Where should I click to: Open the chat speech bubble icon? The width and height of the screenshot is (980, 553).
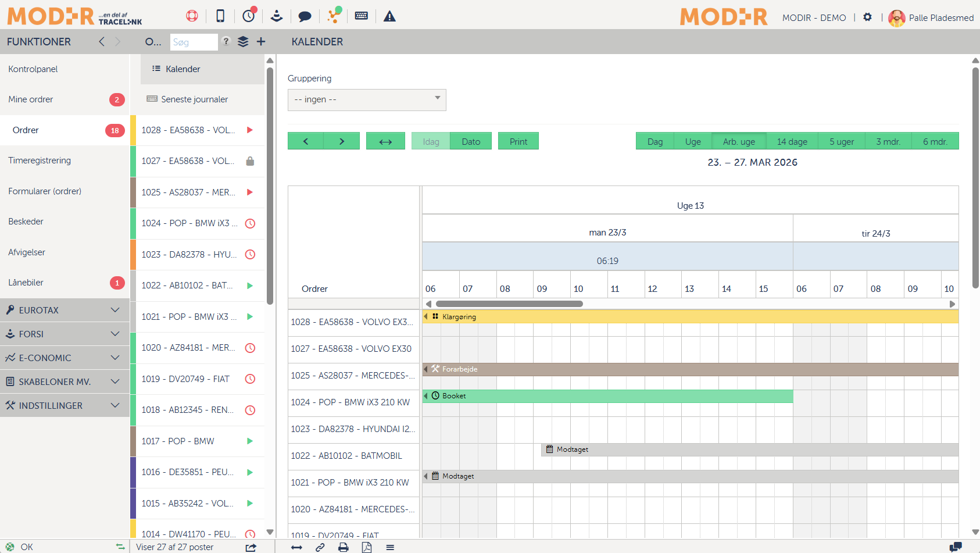tap(305, 16)
